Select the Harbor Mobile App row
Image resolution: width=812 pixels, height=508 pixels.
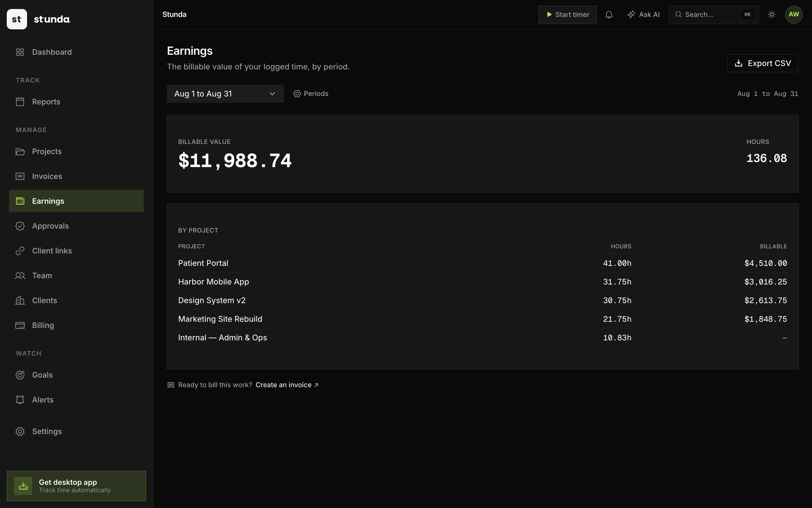[482, 282]
